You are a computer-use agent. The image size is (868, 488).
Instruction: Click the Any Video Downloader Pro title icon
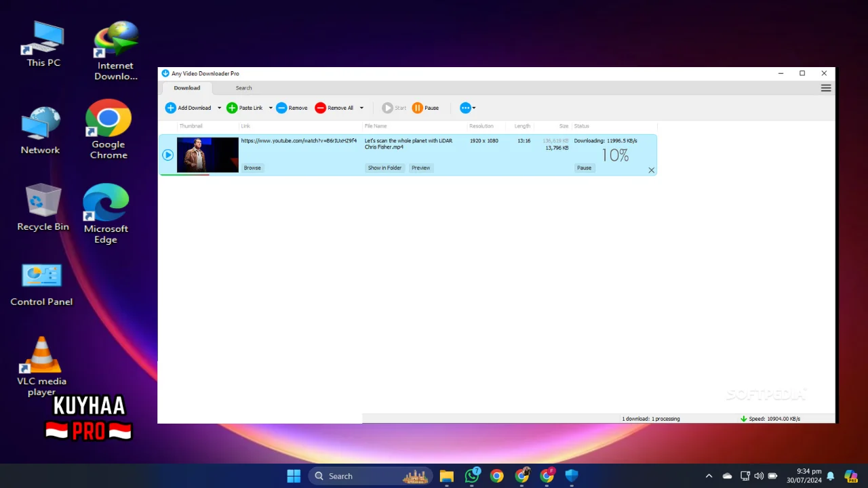tap(165, 73)
